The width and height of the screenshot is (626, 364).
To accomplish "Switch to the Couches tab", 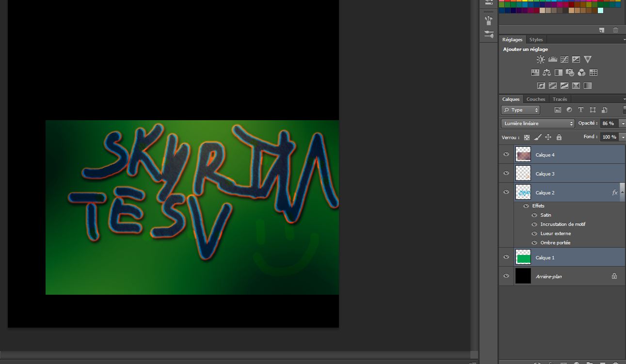I will tap(536, 99).
